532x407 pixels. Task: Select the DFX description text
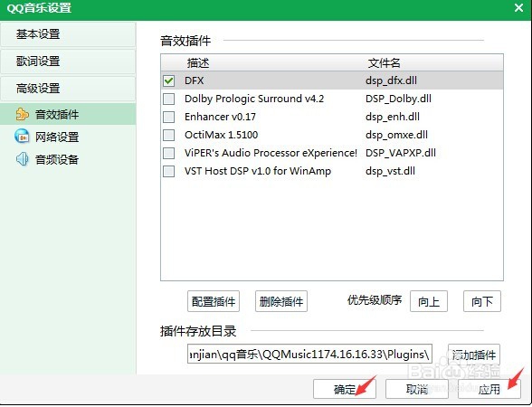(x=194, y=80)
